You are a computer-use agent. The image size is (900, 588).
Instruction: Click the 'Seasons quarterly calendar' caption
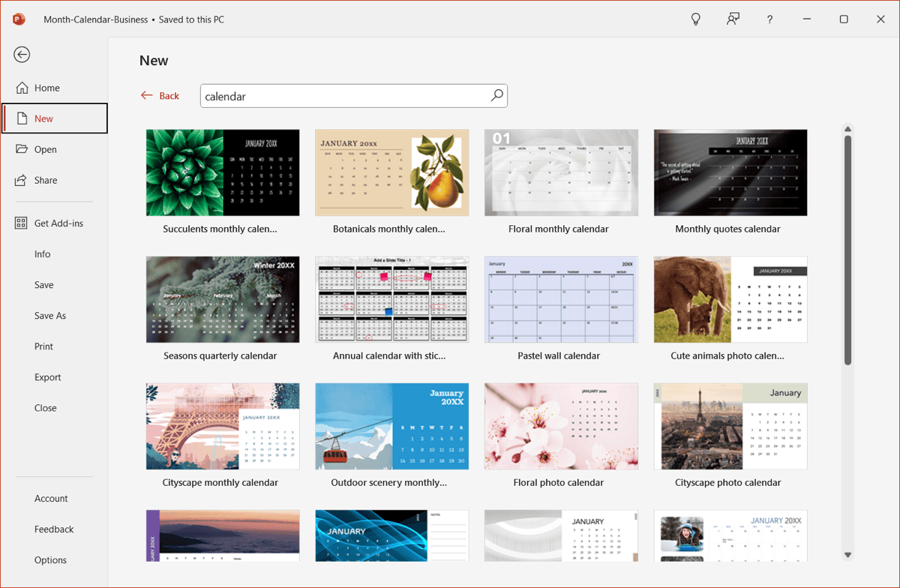pos(220,356)
